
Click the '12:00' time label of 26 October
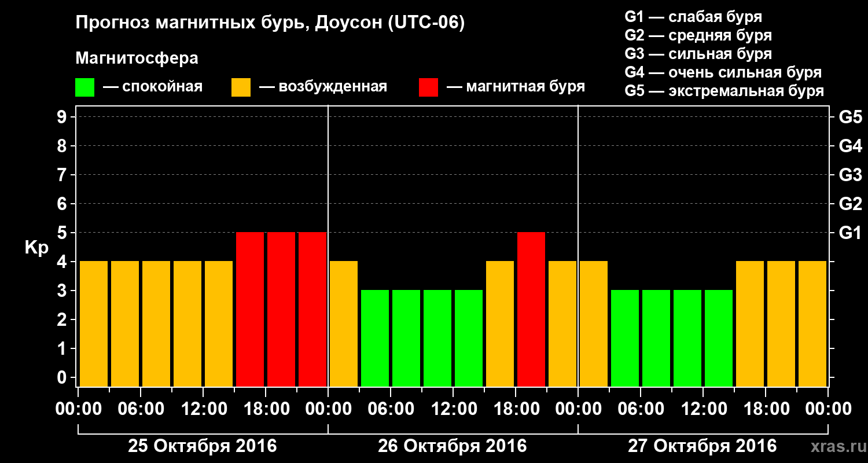(453, 409)
